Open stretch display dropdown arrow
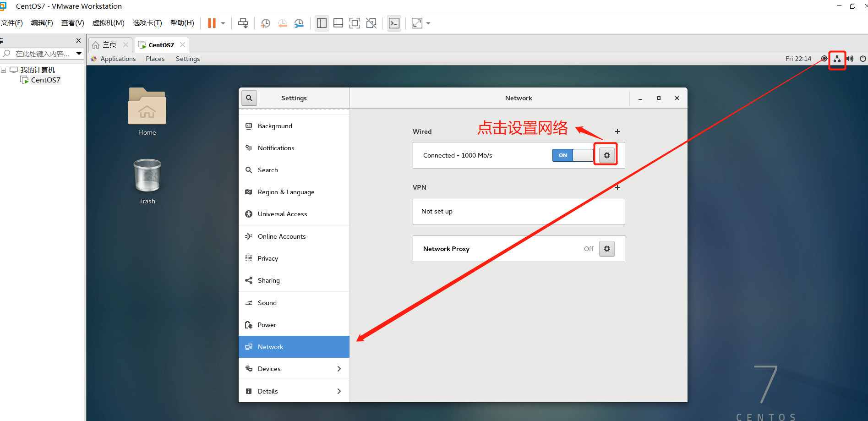 (428, 23)
